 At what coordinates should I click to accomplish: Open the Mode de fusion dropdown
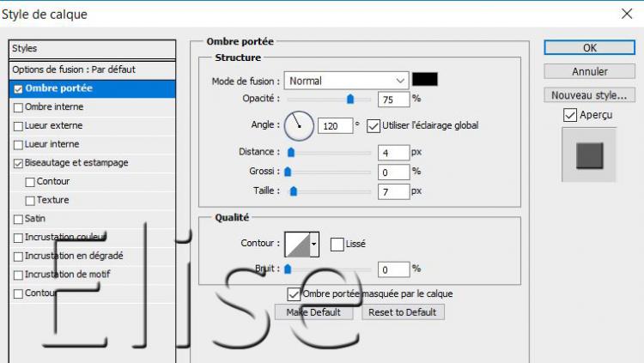pyautogui.click(x=346, y=81)
